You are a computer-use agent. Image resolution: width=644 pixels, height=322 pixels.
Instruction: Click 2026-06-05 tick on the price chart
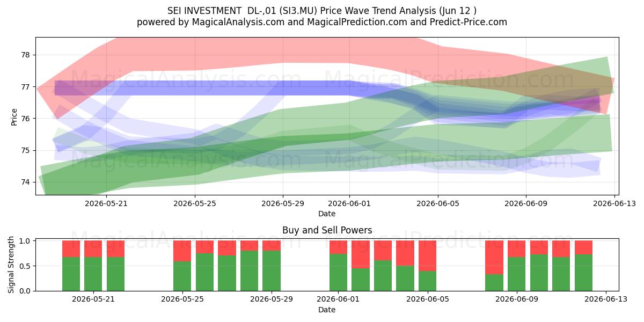[x=438, y=203]
